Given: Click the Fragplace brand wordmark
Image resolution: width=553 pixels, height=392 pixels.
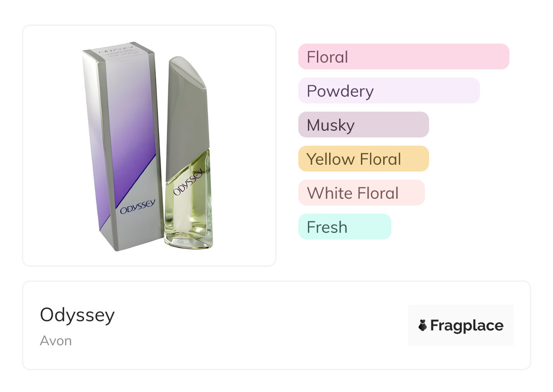Looking at the screenshot, I should tap(467, 325).
